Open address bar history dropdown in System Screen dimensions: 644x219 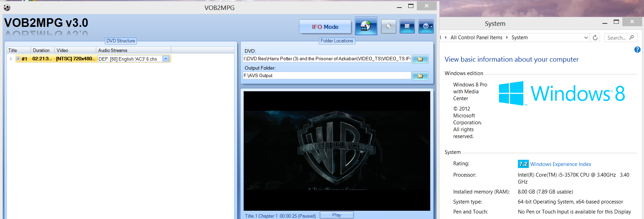pos(586,38)
